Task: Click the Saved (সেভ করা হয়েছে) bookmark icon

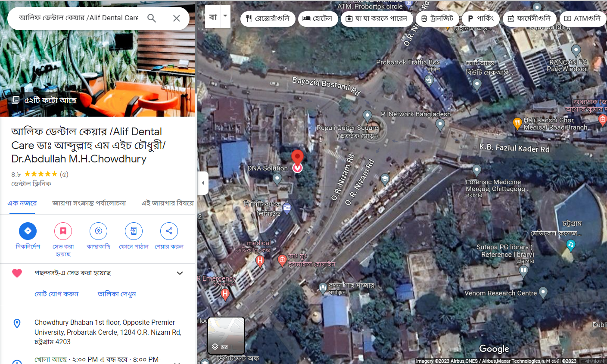Action: coord(63,231)
